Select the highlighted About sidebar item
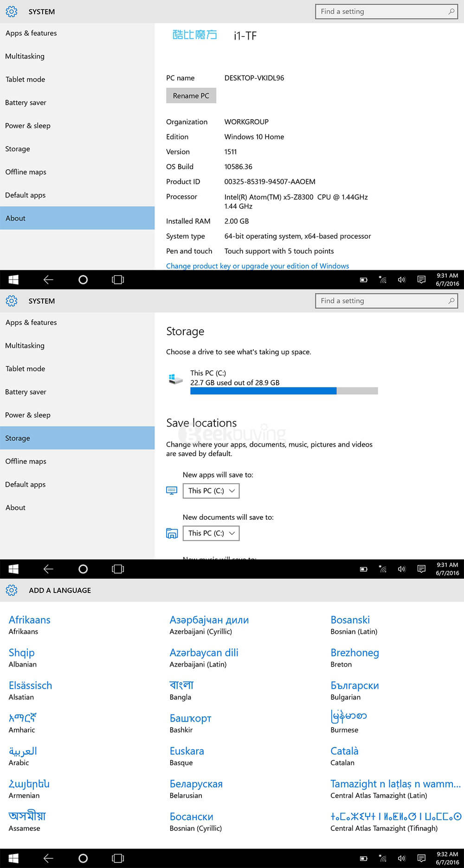This screenshot has width=464, height=868. (77, 218)
